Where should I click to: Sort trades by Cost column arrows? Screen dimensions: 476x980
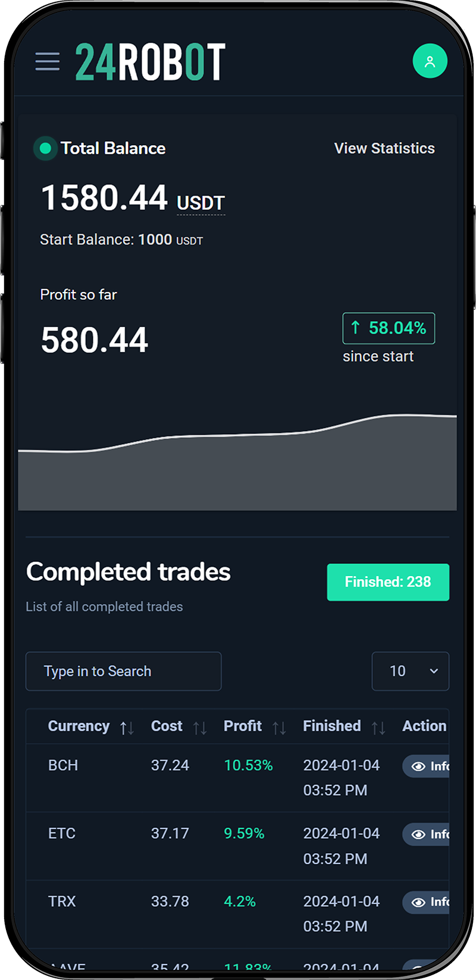[x=200, y=728]
